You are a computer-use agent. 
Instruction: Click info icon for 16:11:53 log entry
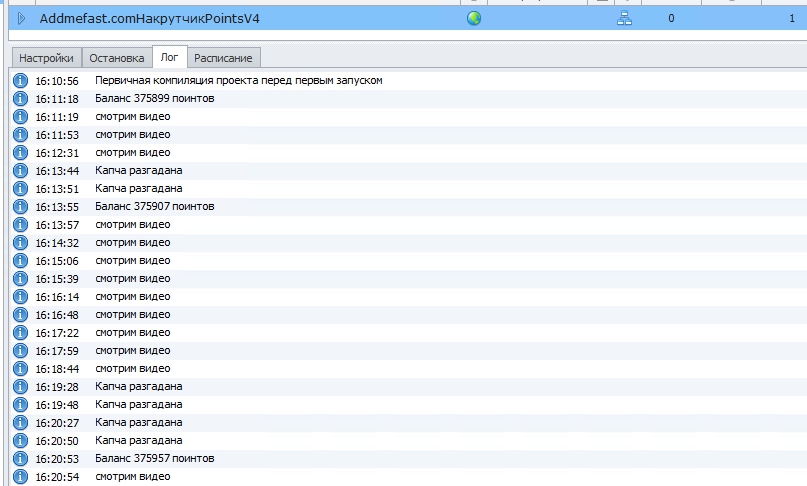coord(20,134)
